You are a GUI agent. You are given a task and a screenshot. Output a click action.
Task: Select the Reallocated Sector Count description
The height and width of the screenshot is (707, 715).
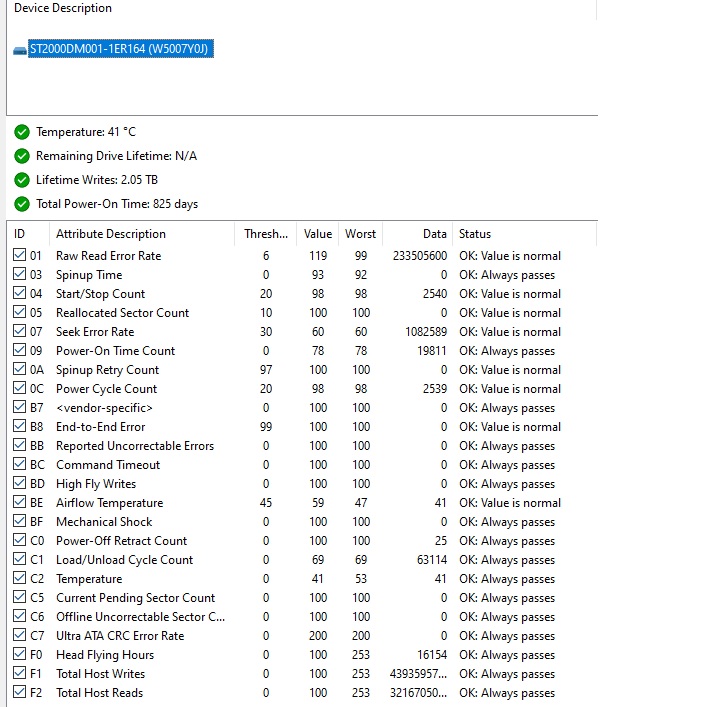pyautogui.click(x=122, y=313)
